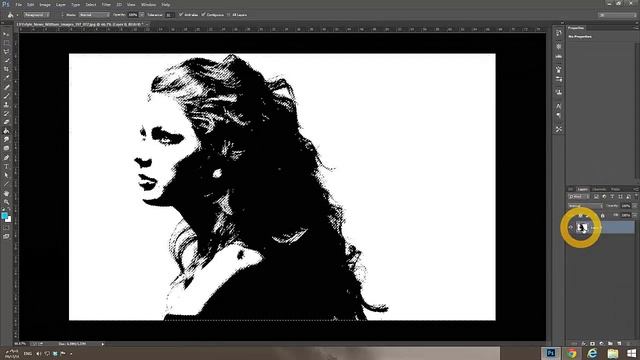Open the workspace switcher dropdown

click(x=617, y=15)
